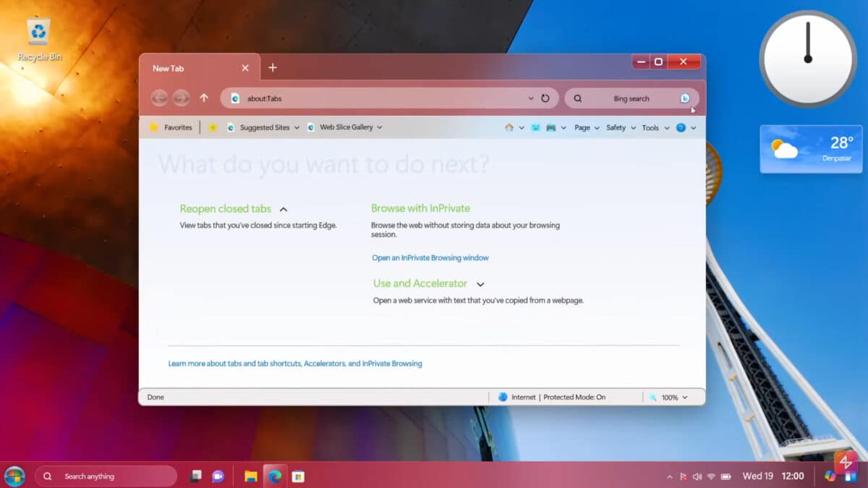Open an InPrivate Browsing window link
The height and width of the screenshot is (488, 868).
click(x=430, y=258)
